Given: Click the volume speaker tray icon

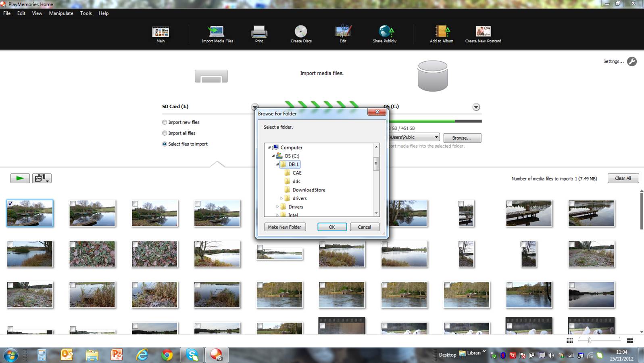Looking at the screenshot, I should tap(551, 355).
